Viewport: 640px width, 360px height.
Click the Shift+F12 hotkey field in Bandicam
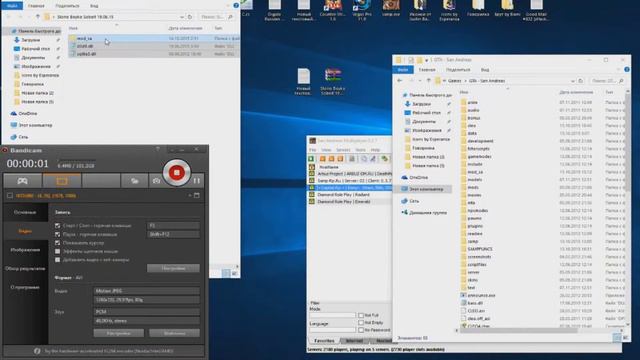point(173,234)
